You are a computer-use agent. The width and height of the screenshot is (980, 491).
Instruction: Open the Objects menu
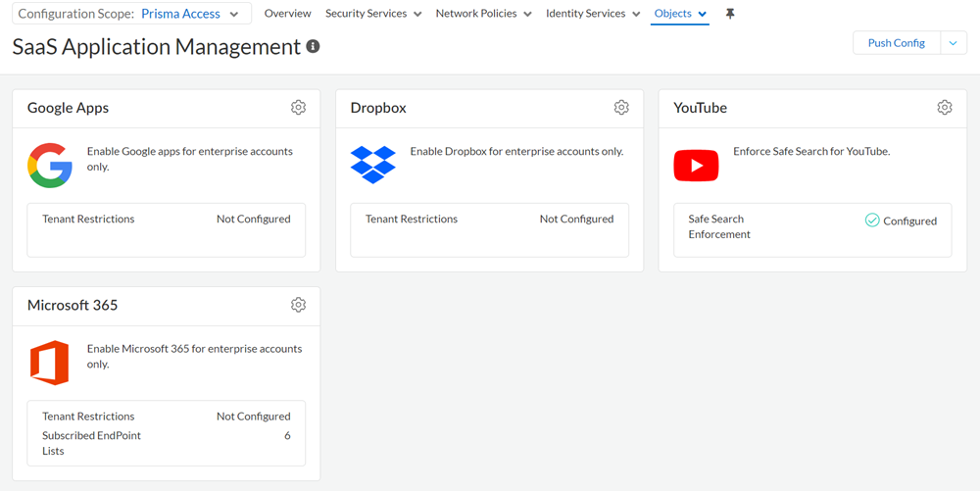[x=680, y=14]
